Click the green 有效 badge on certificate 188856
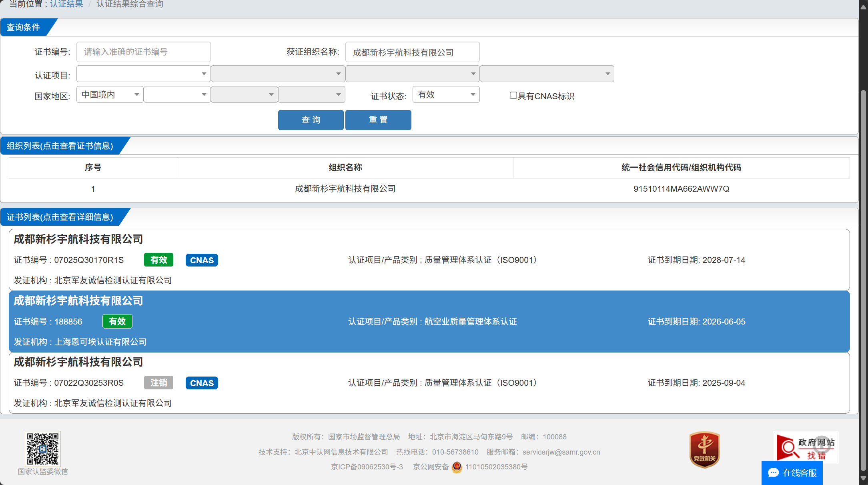This screenshot has height=485, width=868. (x=117, y=321)
